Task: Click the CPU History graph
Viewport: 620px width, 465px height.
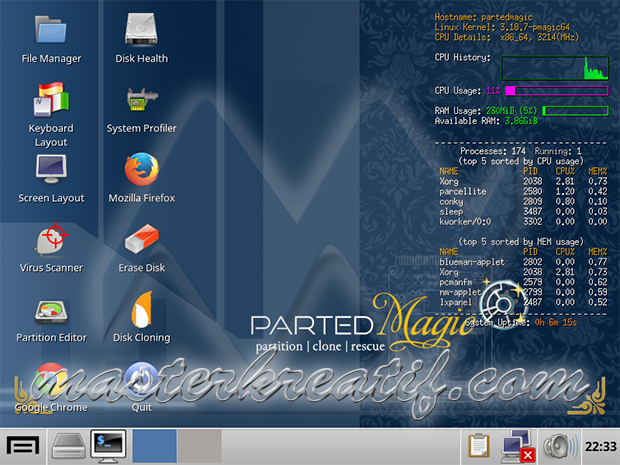Action: coord(554,68)
